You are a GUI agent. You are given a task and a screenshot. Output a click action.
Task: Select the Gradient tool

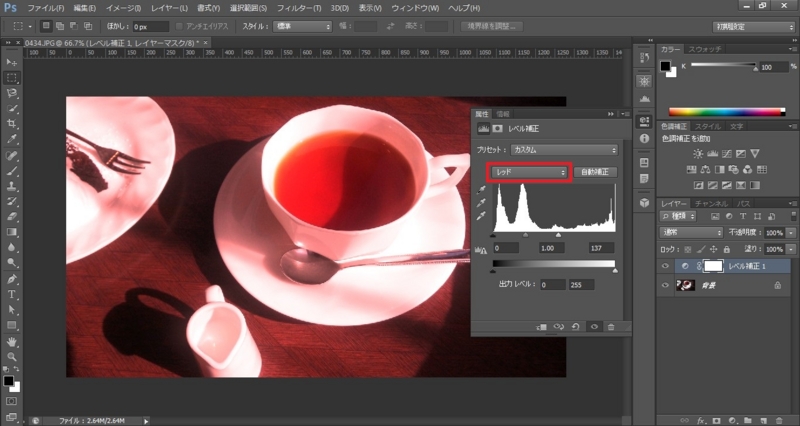click(x=11, y=232)
